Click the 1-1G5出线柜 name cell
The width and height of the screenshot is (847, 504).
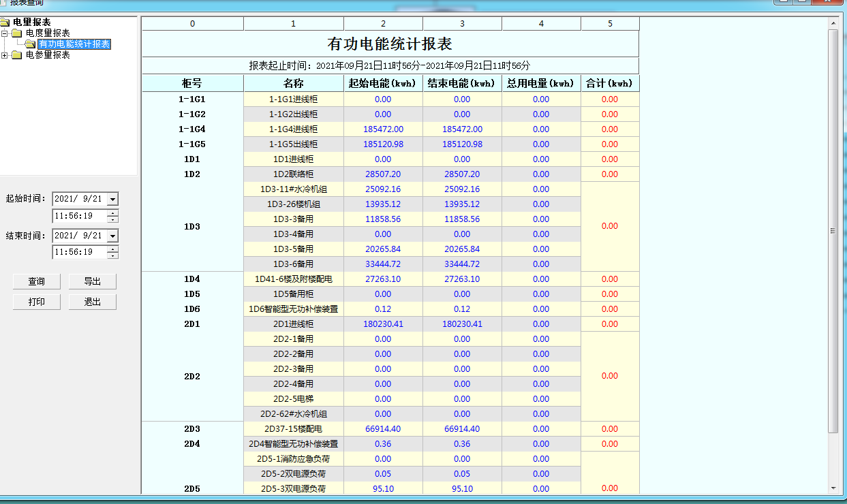pos(294,144)
